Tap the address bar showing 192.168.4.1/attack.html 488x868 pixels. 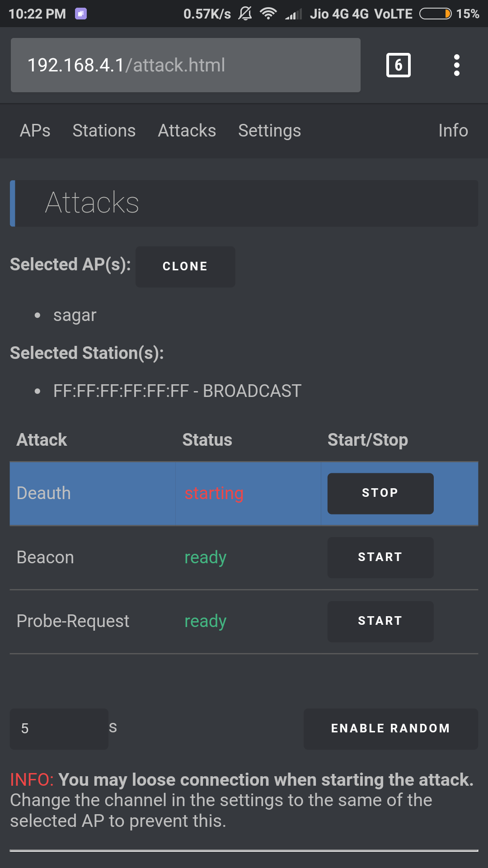point(185,65)
